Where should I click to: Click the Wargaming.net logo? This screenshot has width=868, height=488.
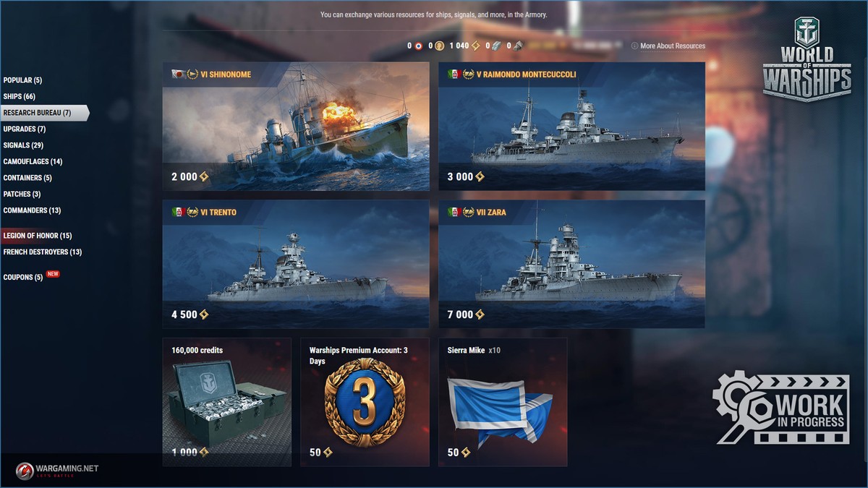(x=57, y=469)
